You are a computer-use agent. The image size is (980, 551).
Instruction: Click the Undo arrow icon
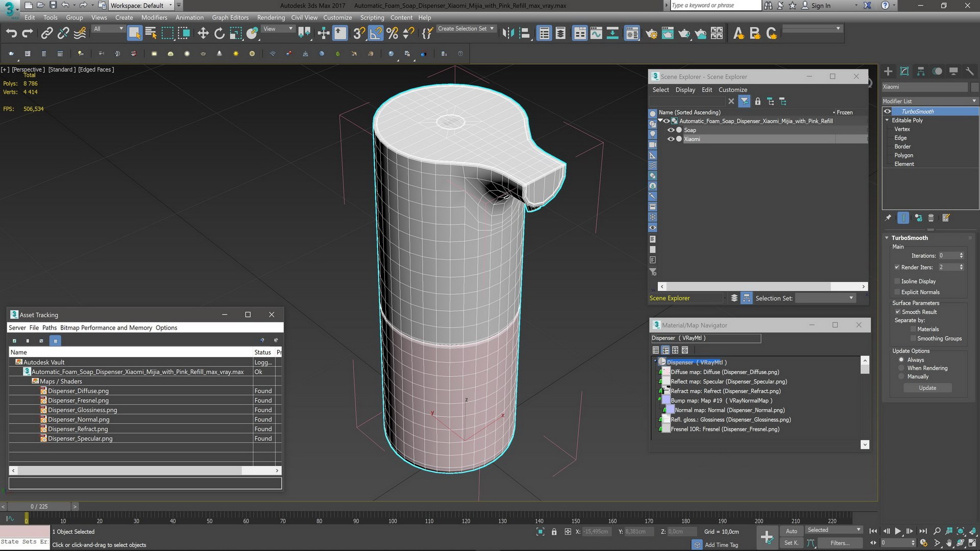click(11, 34)
